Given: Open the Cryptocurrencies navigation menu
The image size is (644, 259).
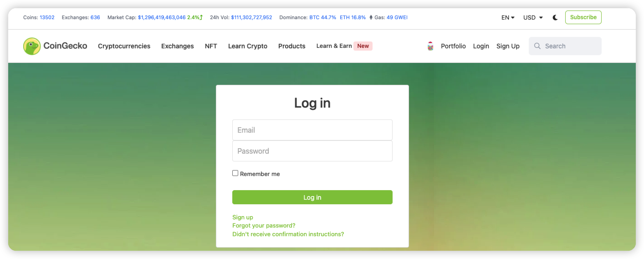Looking at the screenshot, I should click(x=124, y=46).
